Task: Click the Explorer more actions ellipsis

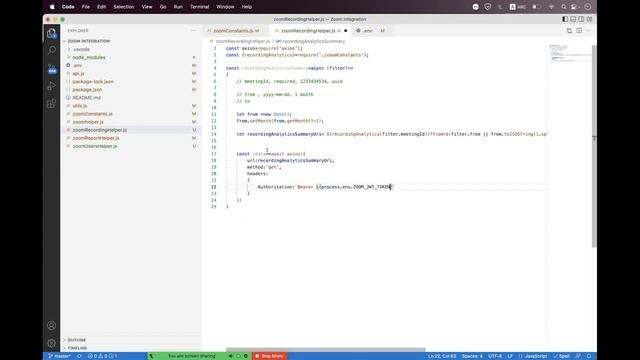Action: tap(193, 31)
